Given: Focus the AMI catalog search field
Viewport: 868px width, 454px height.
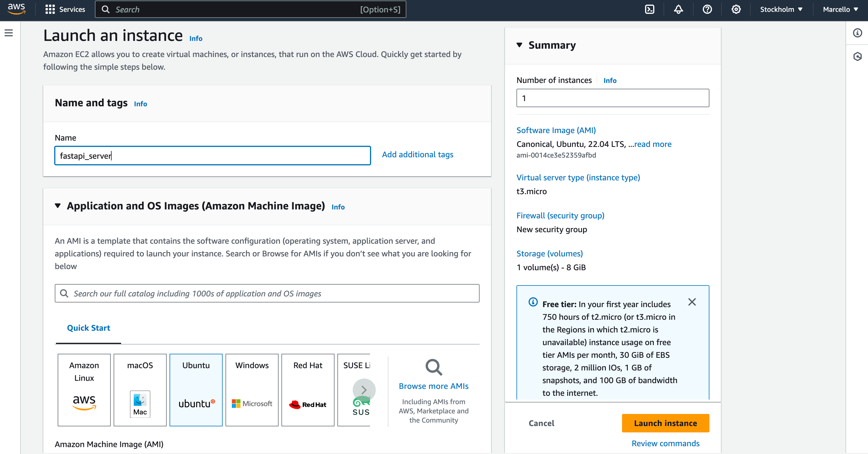Looking at the screenshot, I should [x=267, y=294].
